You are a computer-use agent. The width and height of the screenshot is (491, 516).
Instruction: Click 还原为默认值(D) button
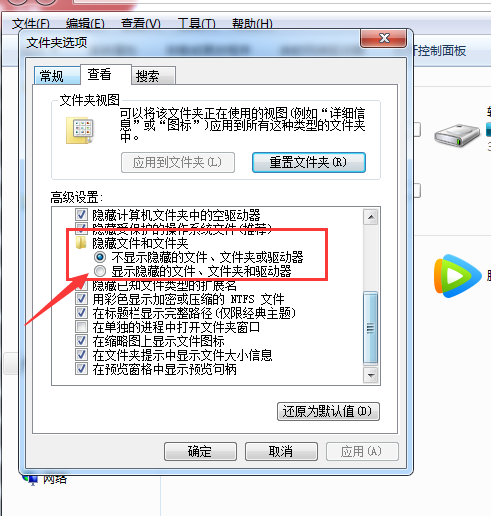pos(328,411)
